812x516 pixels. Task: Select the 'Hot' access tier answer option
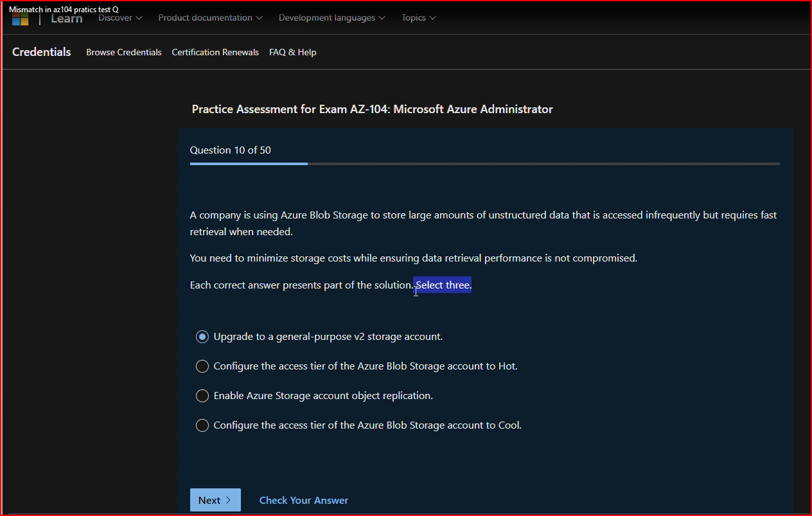[202, 366]
